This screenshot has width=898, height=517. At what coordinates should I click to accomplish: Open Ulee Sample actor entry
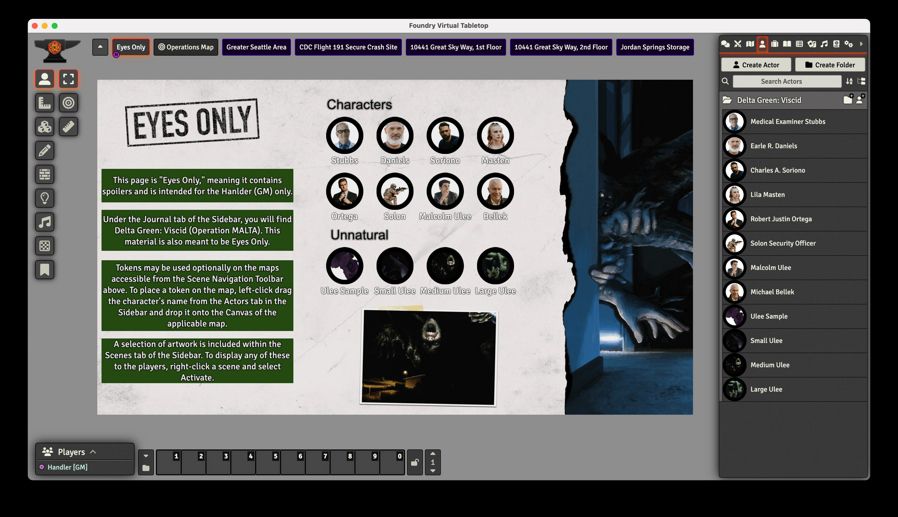click(x=793, y=316)
